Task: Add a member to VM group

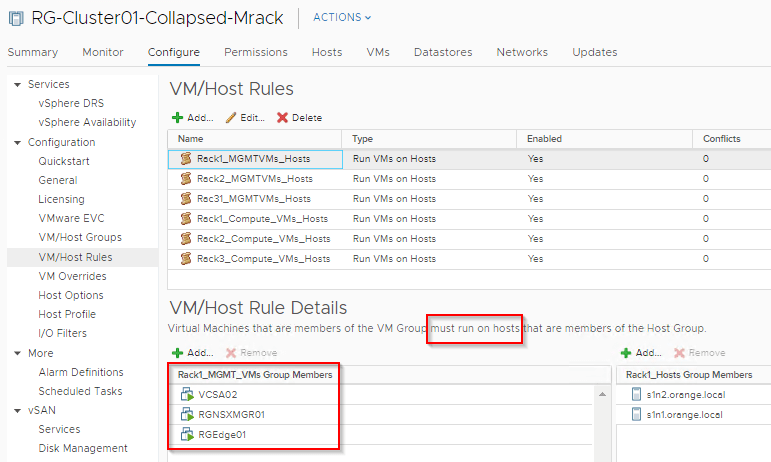Action: click(192, 353)
